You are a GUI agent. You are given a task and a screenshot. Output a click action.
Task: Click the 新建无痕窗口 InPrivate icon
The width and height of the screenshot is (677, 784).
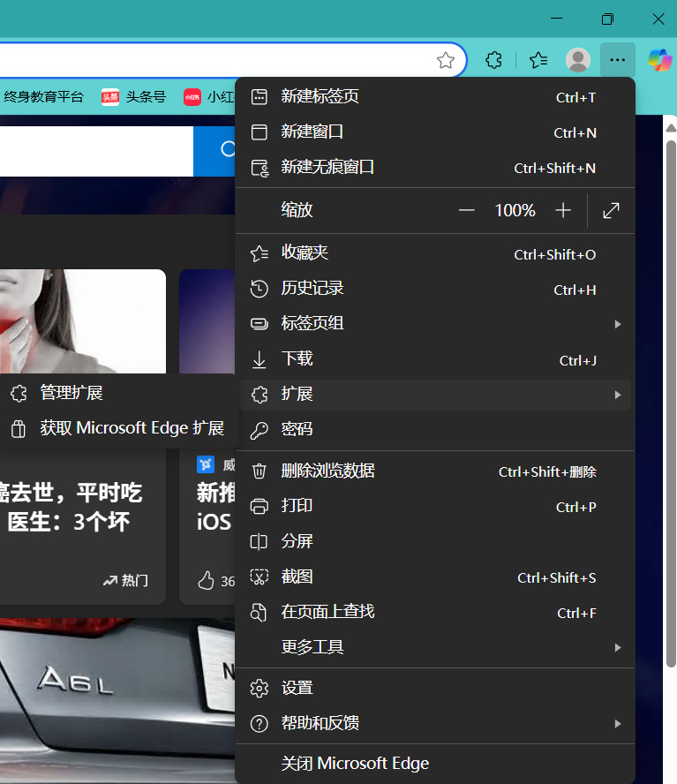pyautogui.click(x=260, y=168)
